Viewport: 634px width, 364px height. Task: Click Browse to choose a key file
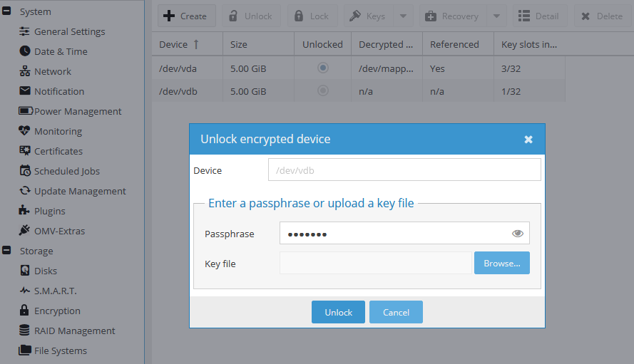tap(501, 263)
